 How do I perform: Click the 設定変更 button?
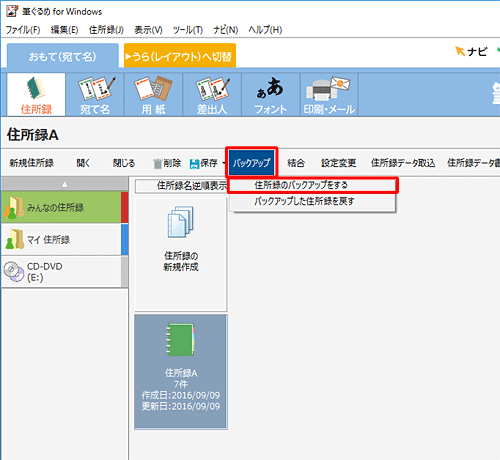338,163
